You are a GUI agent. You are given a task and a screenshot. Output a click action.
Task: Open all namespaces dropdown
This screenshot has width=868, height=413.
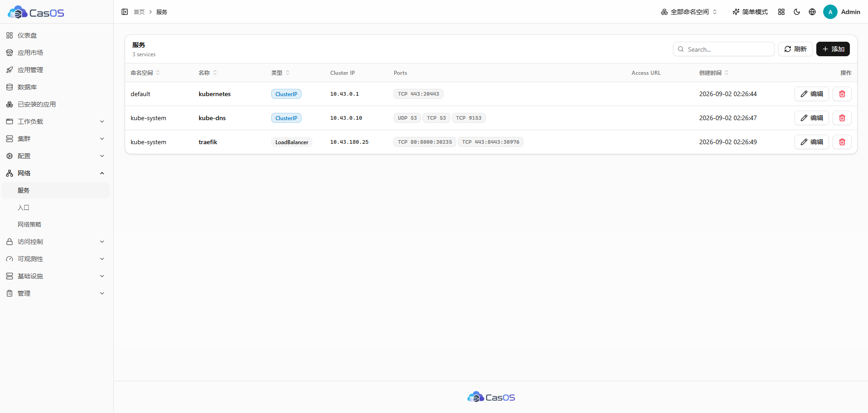pos(689,12)
